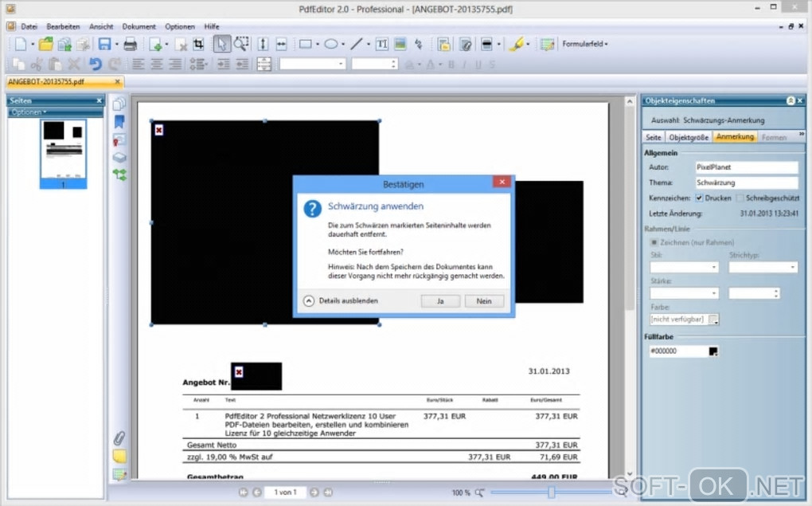This screenshot has height=506, width=812.
Task: Open the Formularfeld dropdown
Action: click(585, 44)
